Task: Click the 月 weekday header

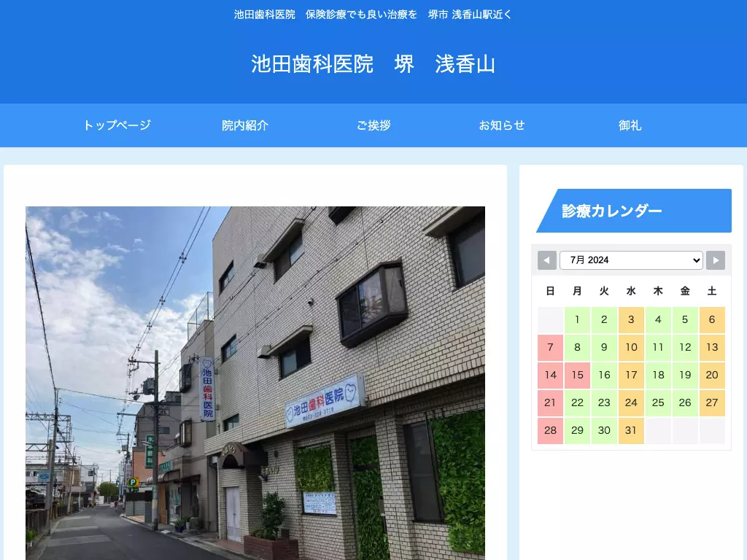Action: (577, 291)
